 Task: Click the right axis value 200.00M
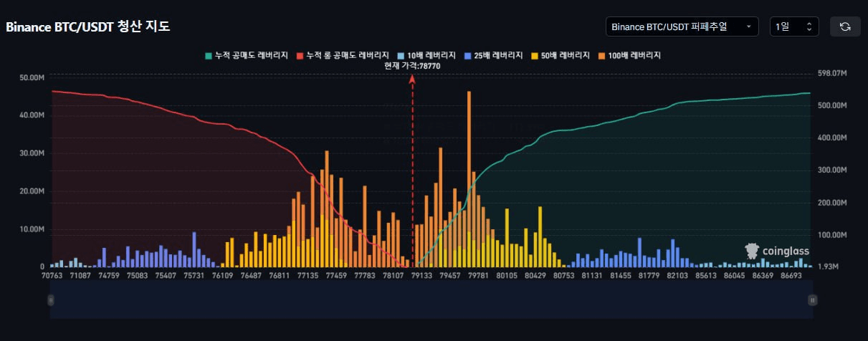coord(833,203)
